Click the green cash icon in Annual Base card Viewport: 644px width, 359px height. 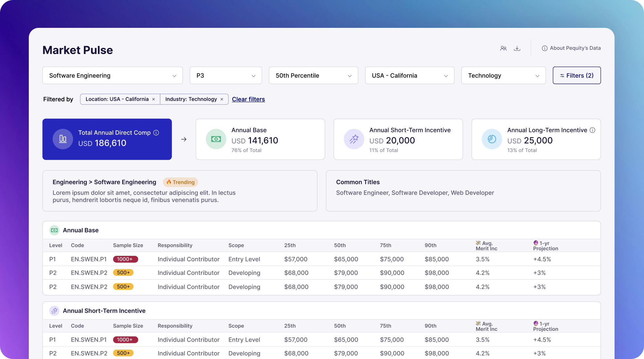pyautogui.click(x=216, y=139)
